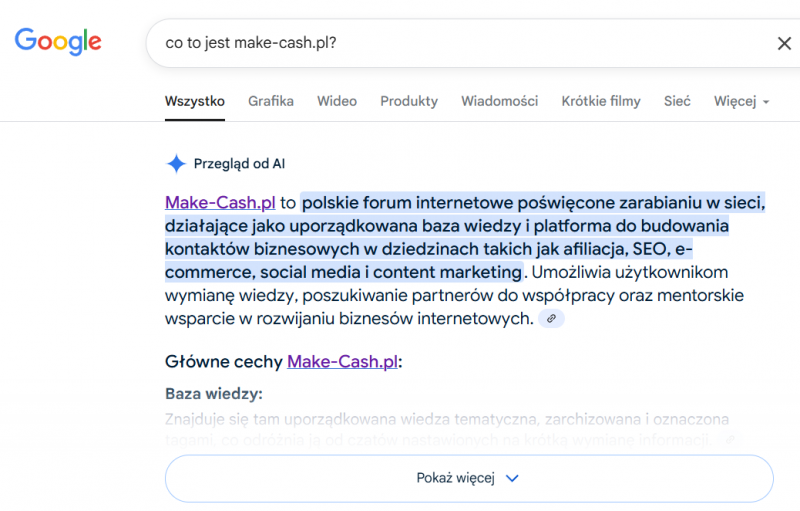Click the Przegląd od AI label
800x511 pixels.
pyautogui.click(x=240, y=164)
